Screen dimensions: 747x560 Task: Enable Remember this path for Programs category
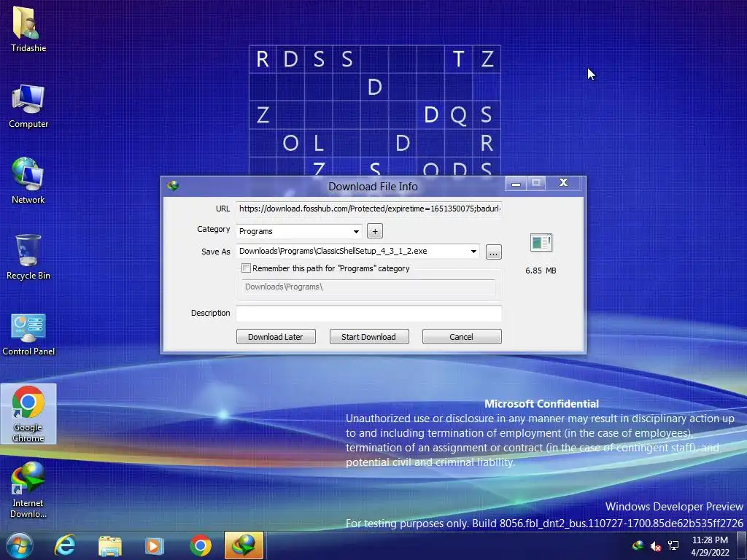click(247, 268)
